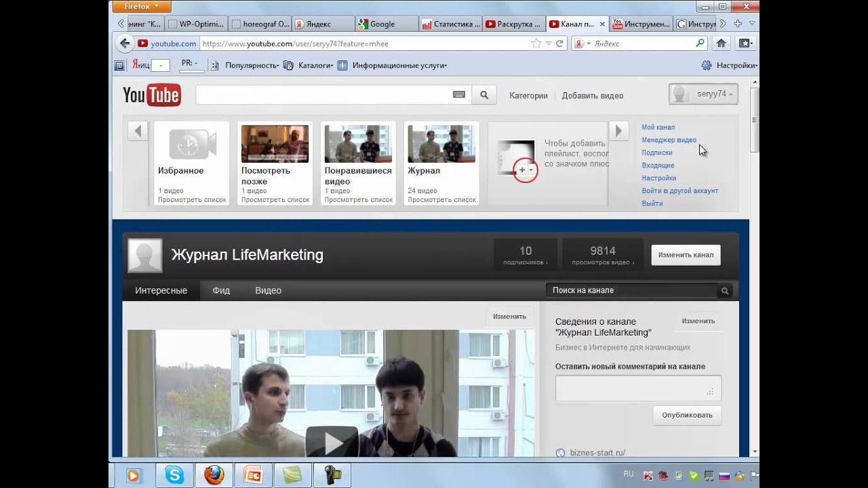
Task: Open the Добавить видео link
Action: click(593, 96)
